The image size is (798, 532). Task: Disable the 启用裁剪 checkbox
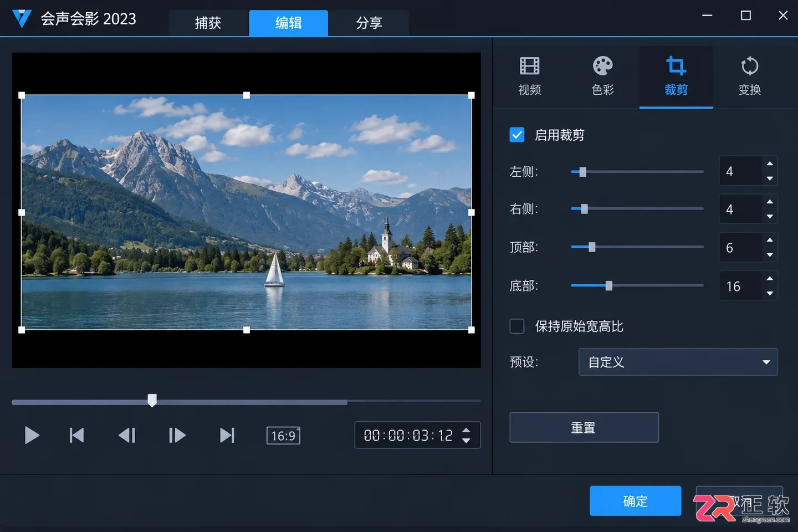click(x=517, y=135)
